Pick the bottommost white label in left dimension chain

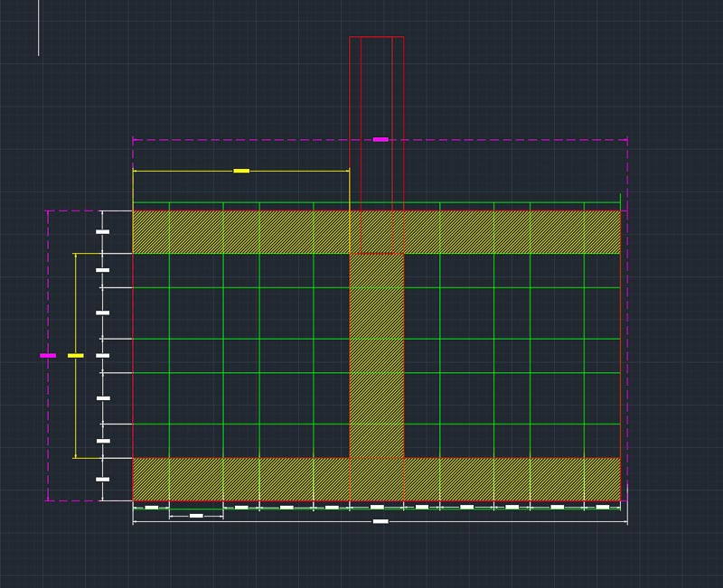pyautogui.click(x=103, y=480)
